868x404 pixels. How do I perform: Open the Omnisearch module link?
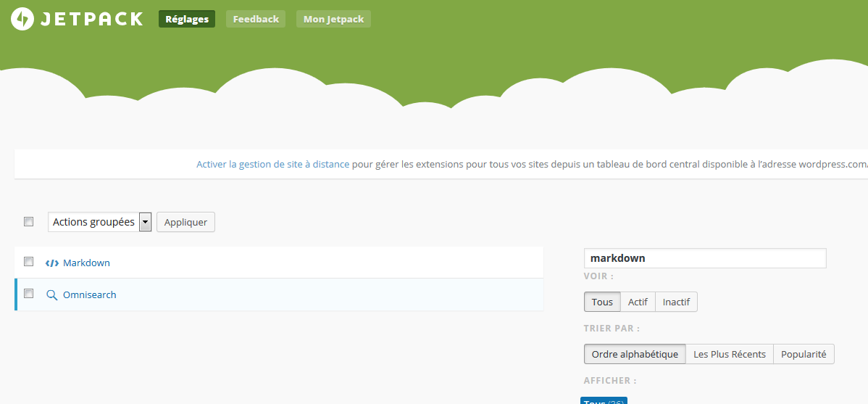90,294
